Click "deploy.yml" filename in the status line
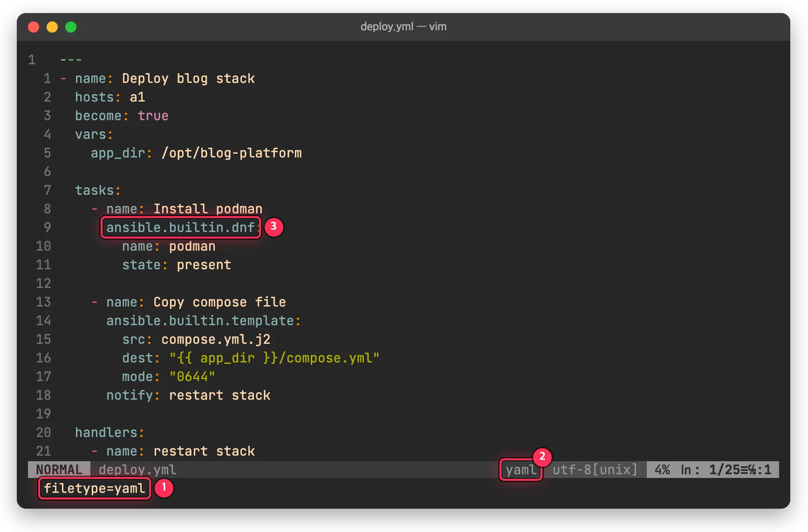The width and height of the screenshot is (808, 532). (x=137, y=470)
